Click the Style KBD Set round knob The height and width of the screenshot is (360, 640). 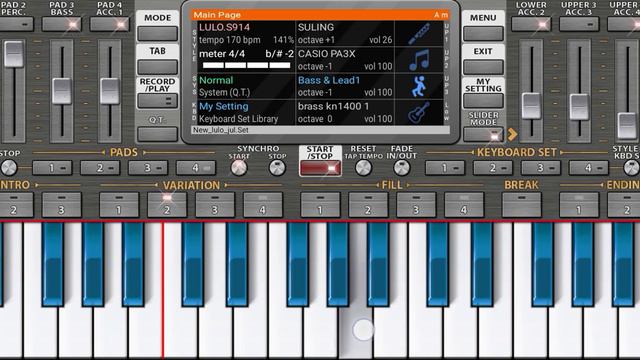631,167
